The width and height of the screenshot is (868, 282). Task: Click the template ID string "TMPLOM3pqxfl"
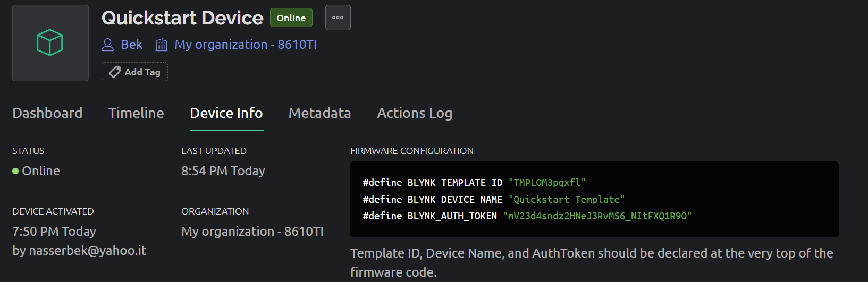(x=547, y=183)
